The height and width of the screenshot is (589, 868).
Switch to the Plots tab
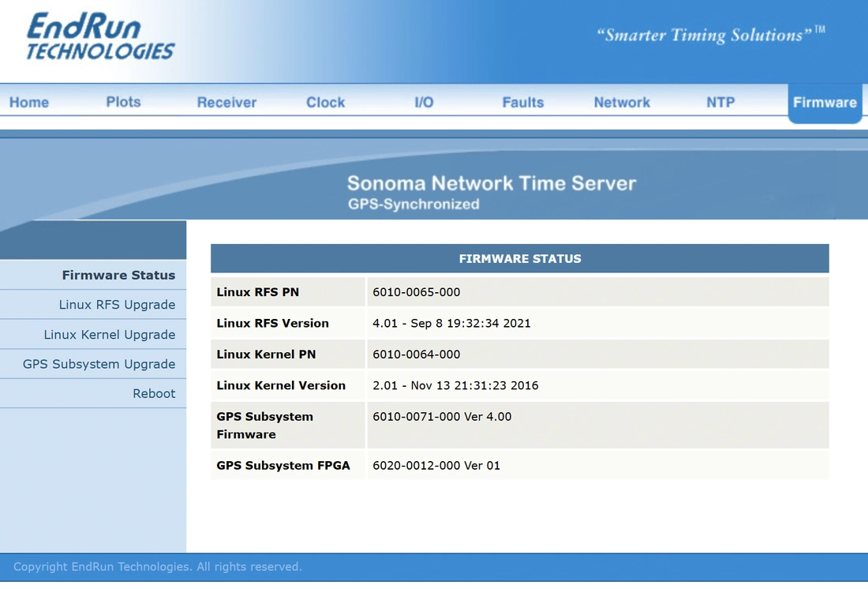pos(123,102)
